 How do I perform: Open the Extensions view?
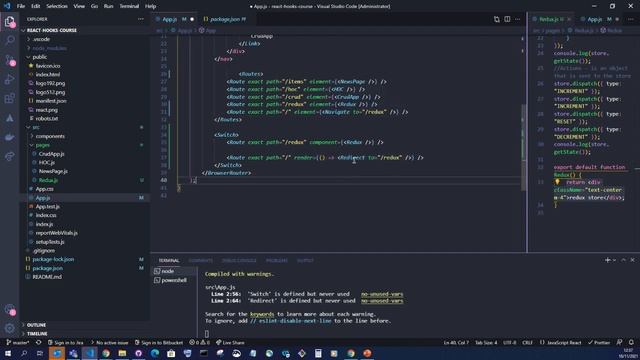(x=9, y=98)
